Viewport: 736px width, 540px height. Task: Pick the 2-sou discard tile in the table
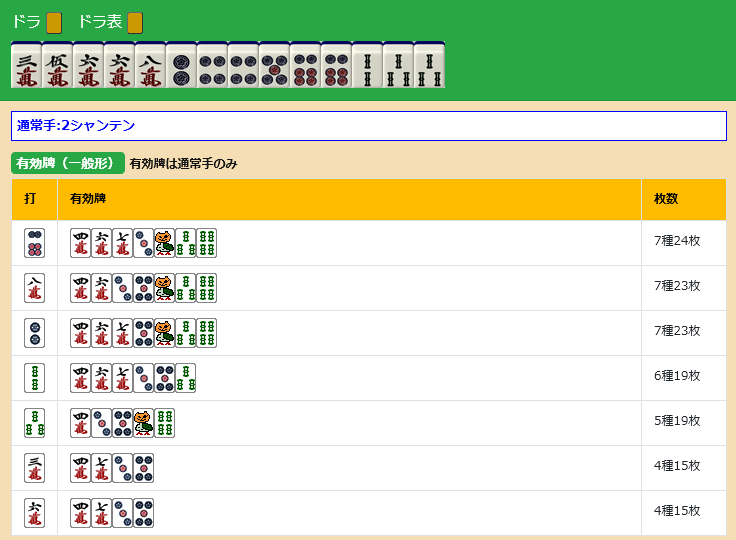pos(34,378)
